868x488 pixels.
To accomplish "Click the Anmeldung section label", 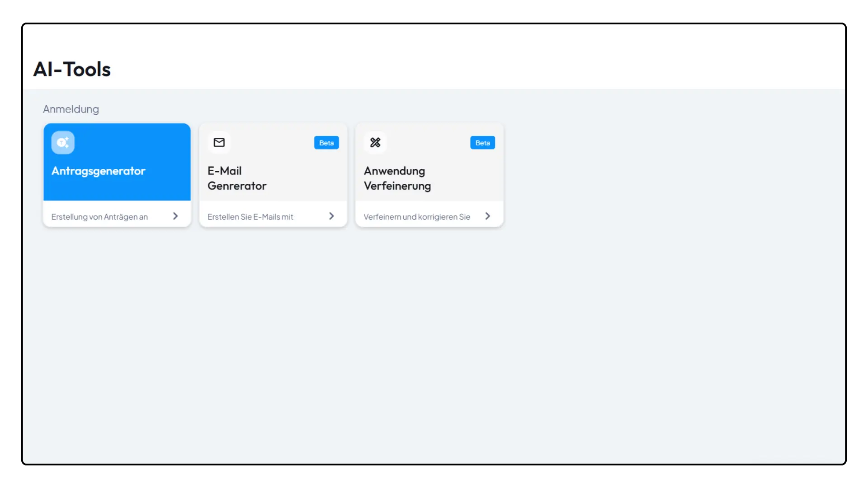I will pyautogui.click(x=71, y=109).
